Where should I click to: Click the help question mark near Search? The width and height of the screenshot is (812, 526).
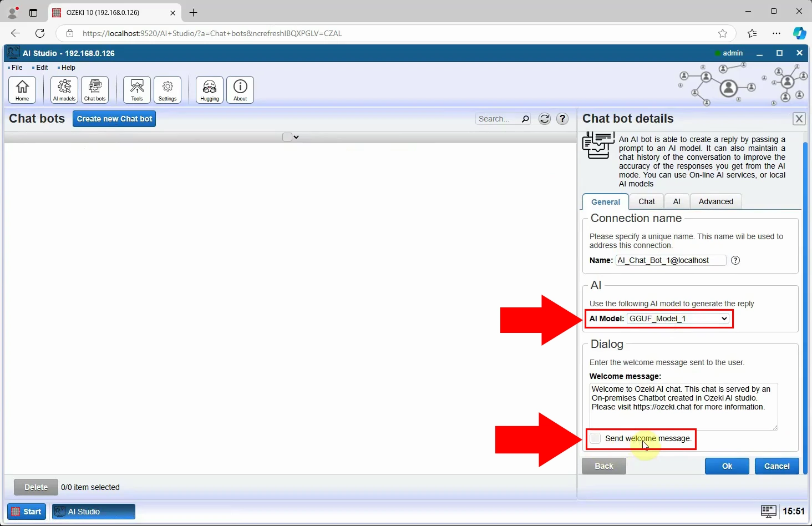[x=562, y=119]
